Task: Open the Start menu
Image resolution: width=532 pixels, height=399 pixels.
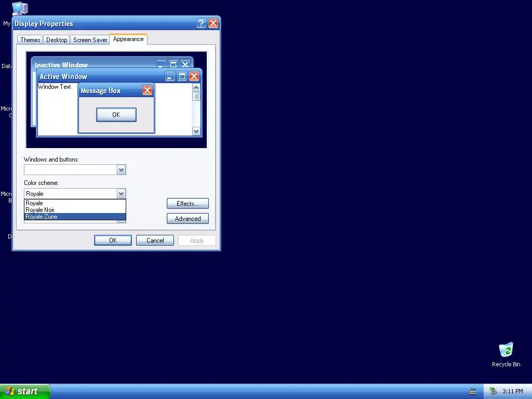Action: 25,391
